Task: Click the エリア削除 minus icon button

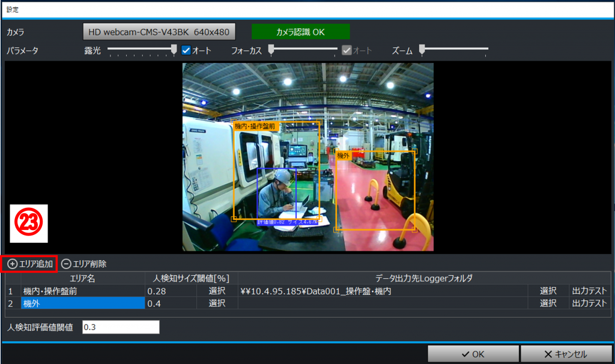Action: click(x=84, y=264)
